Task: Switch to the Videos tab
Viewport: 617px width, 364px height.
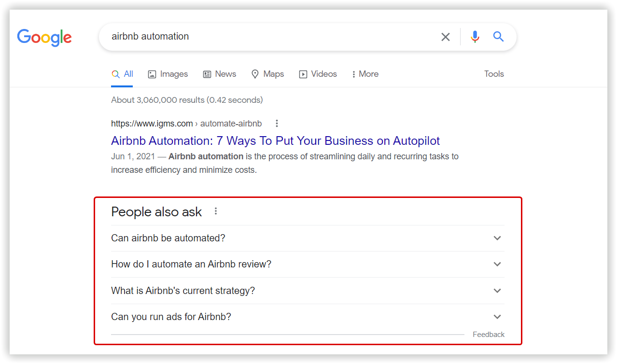Action: [318, 74]
